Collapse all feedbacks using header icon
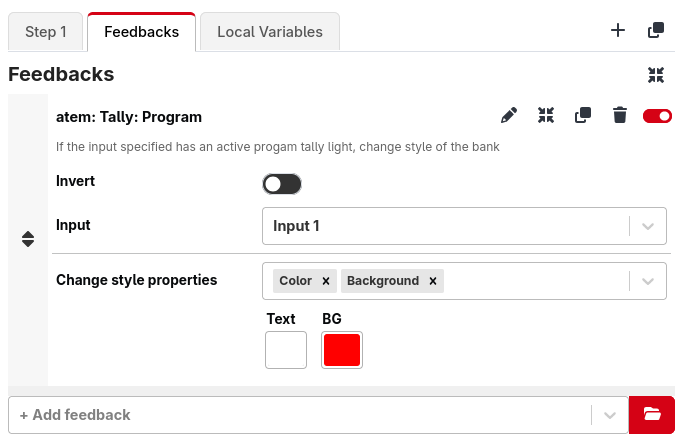This screenshot has width=680, height=442. click(x=656, y=75)
